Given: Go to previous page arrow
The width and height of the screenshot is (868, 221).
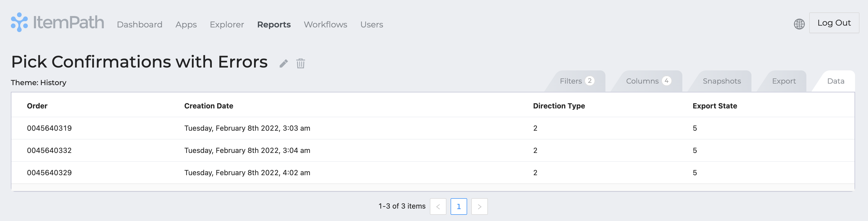Looking at the screenshot, I should click(438, 207).
